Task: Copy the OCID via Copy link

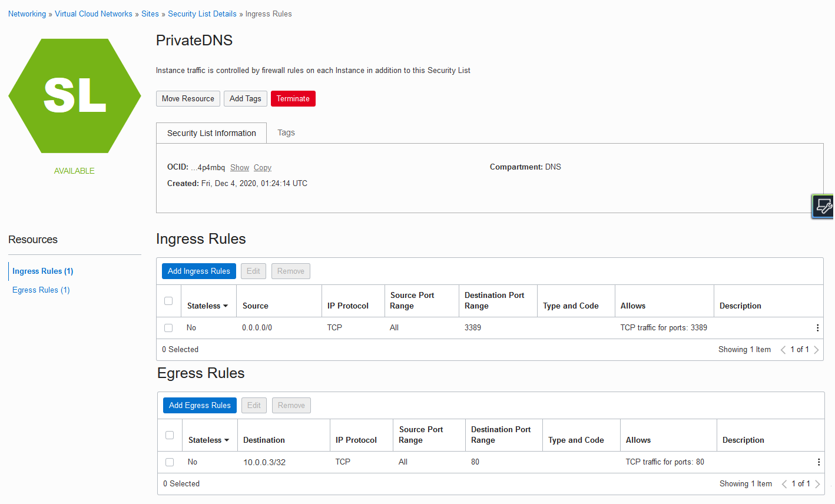Action: pos(262,168)
